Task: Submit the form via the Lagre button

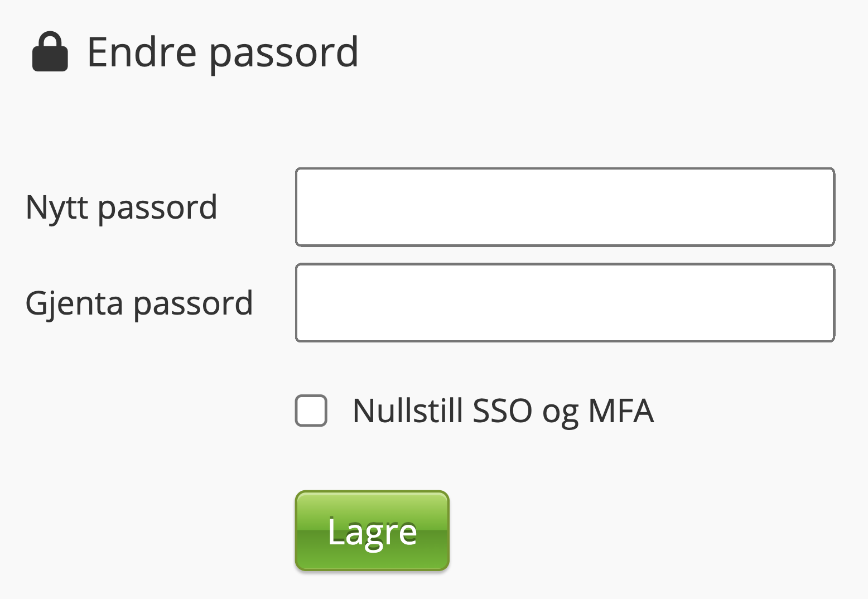Action: 372,531
